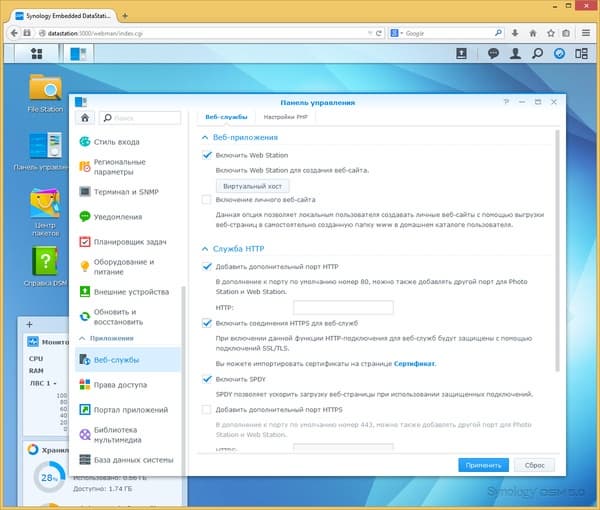The height and width of the screenshot is (510, 600).
Task: Click Сброс button
Action: (534, 465)
